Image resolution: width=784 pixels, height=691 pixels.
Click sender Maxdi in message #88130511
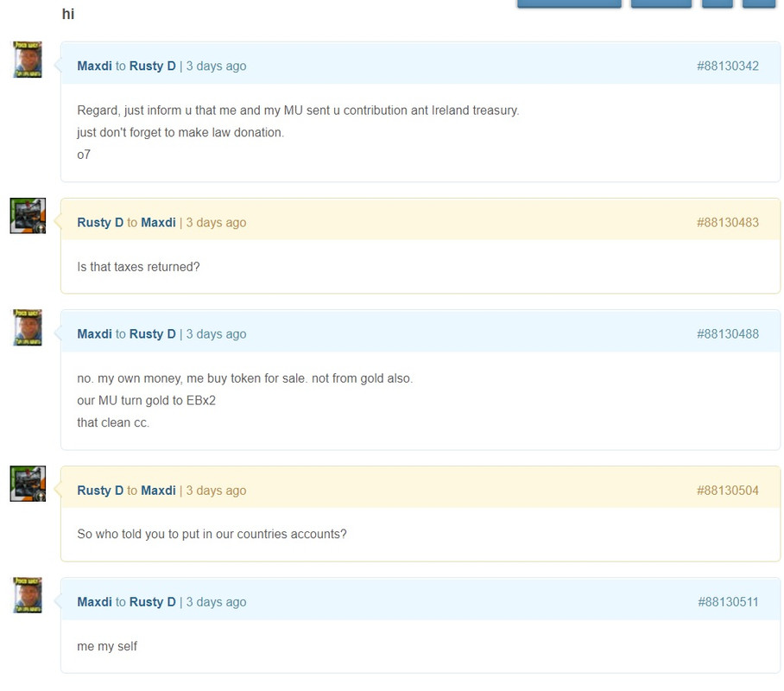[x=94, y=602]
